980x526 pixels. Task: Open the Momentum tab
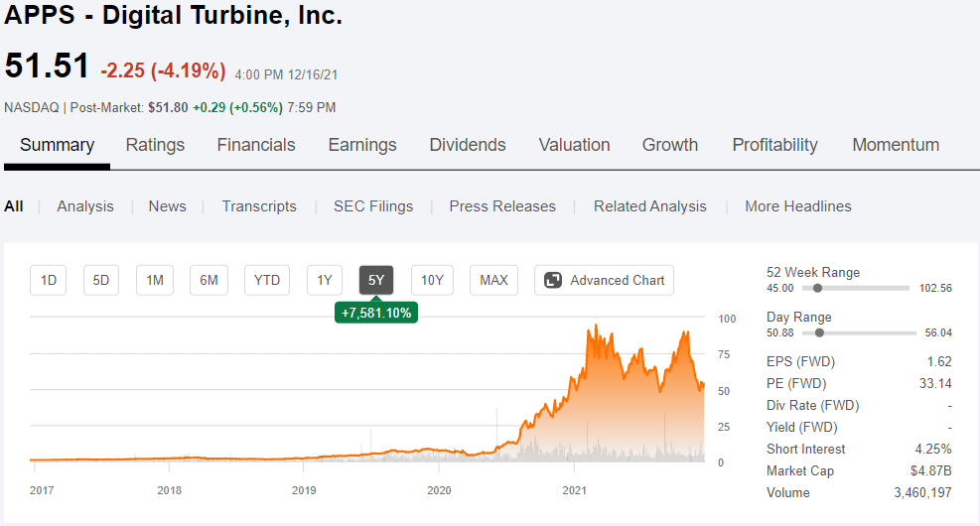(x=896, y=145)
